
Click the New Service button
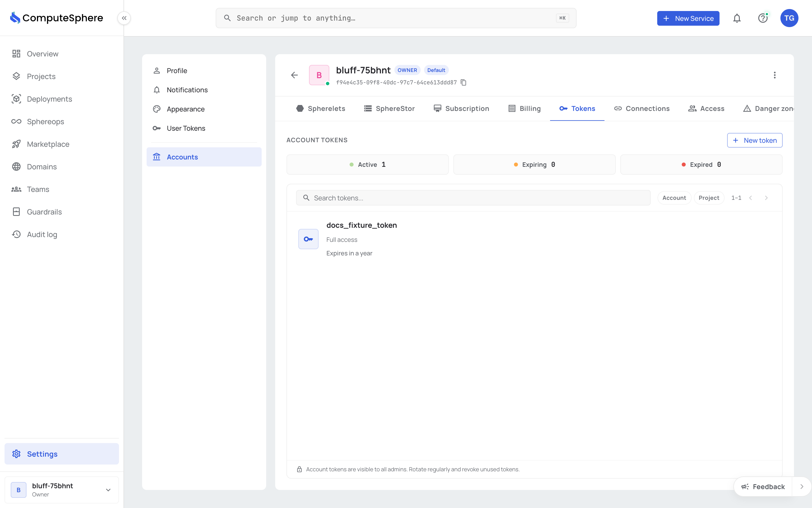[x=688, y=18]
